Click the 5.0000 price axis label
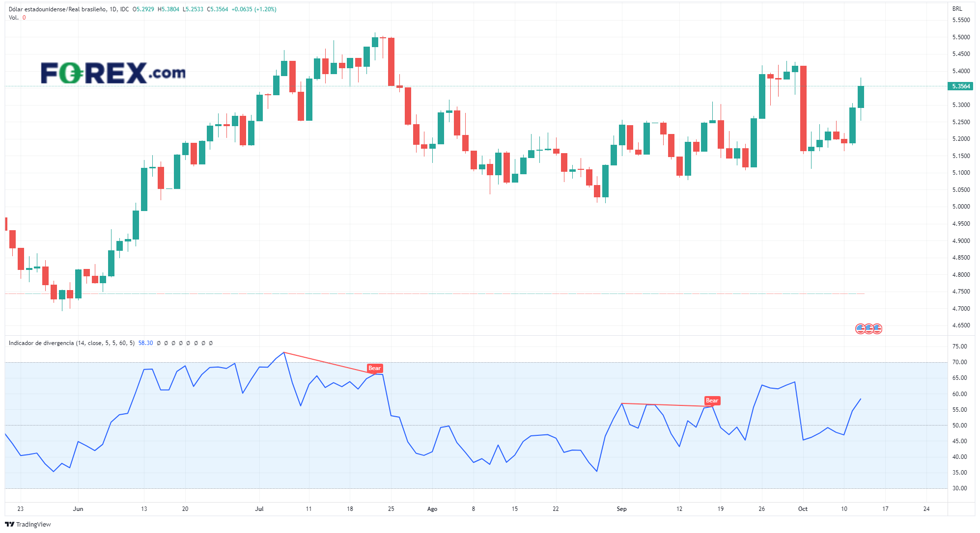Screen dimensions: 980x533 [961, 207]
